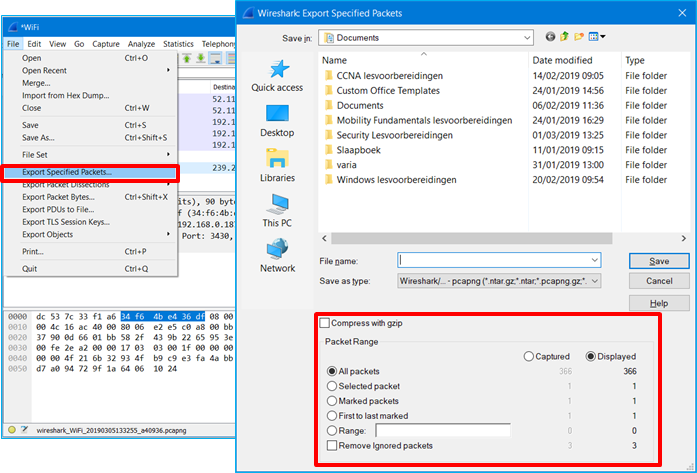The height and width of the screenshot is (473, 697).
Task: Choose Export TLS Session Keys entry
Action: pos(91,222)
